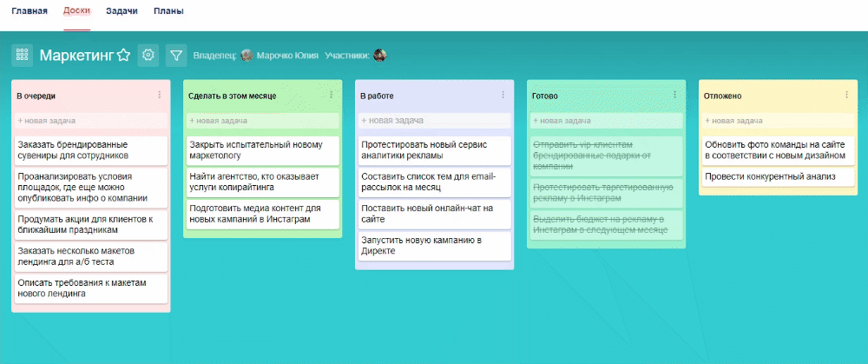Star the Маркетинг board as favorite
The height and width of the screenshot is (364, 868).
(x=123, y=56)
